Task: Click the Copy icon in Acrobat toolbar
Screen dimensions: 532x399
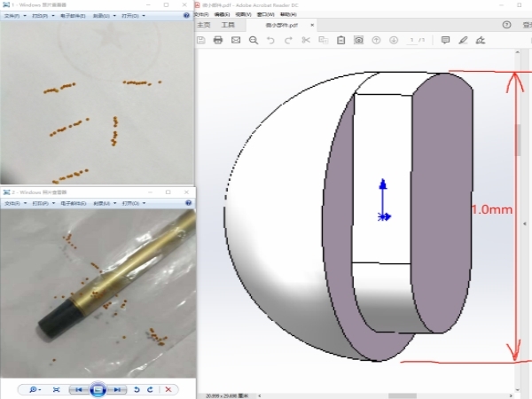Action: pyautogui.click(x=324, y=40)
